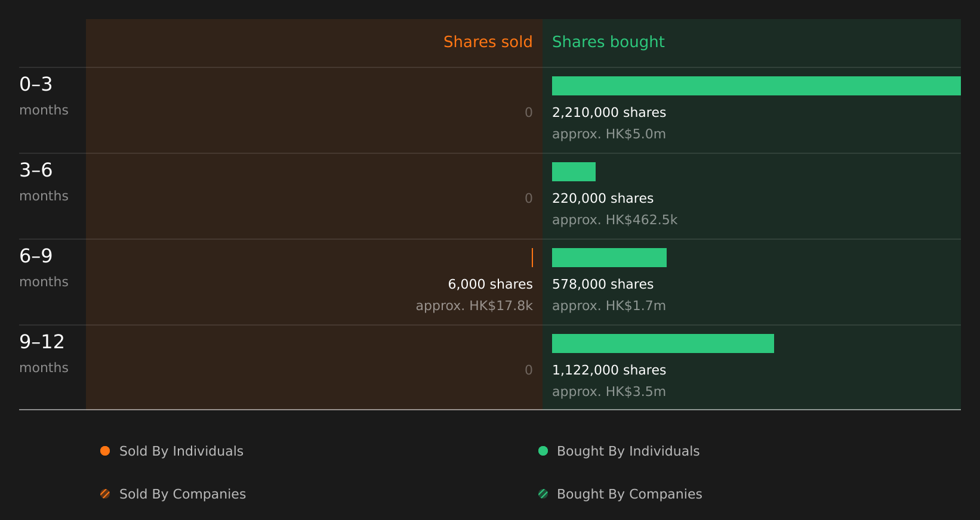980x520 pixels.
Task: Click the 220,000 shares value
Action: click(x=603, y=199)
